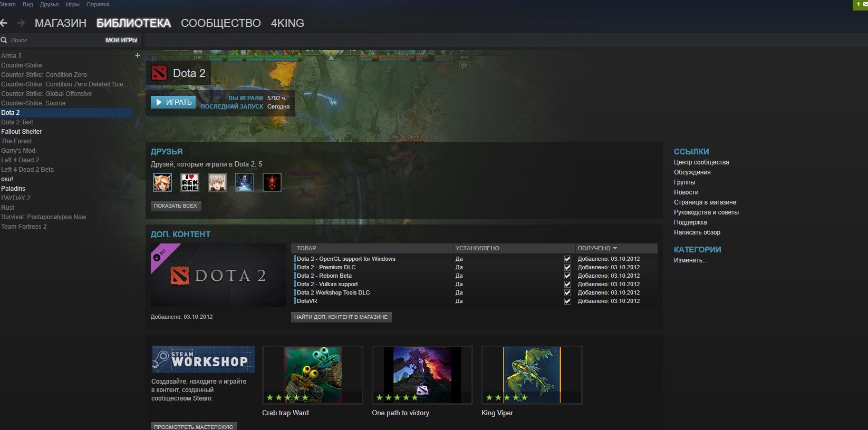Open the Группы link
The image size is (868, 430).
[684, 182]
